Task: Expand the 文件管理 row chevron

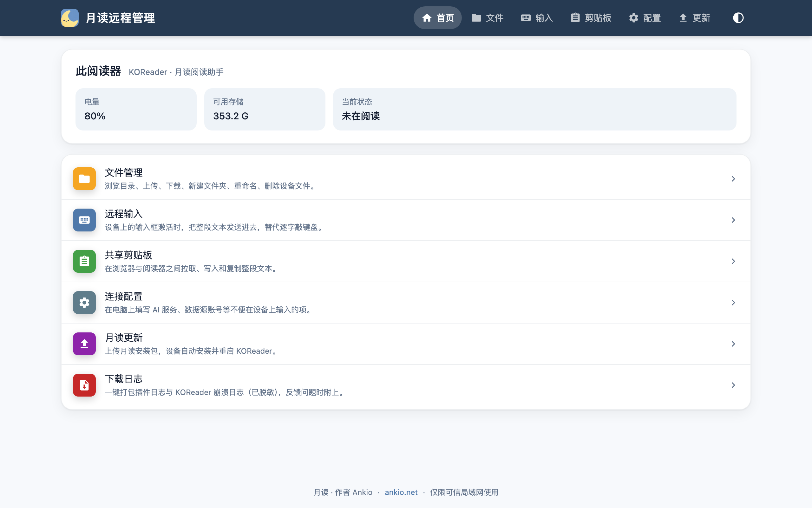Action: (x=733, y=179)
